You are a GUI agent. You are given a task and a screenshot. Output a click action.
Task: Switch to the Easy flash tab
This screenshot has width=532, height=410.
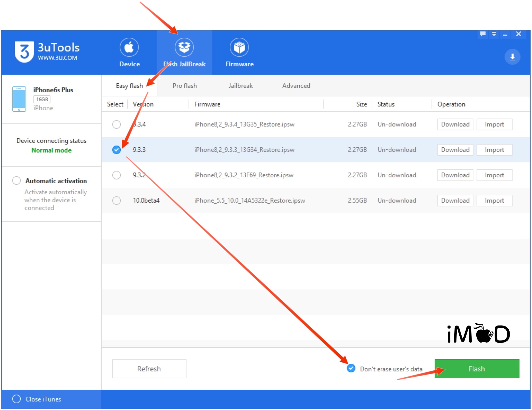[x=129, y=86]
